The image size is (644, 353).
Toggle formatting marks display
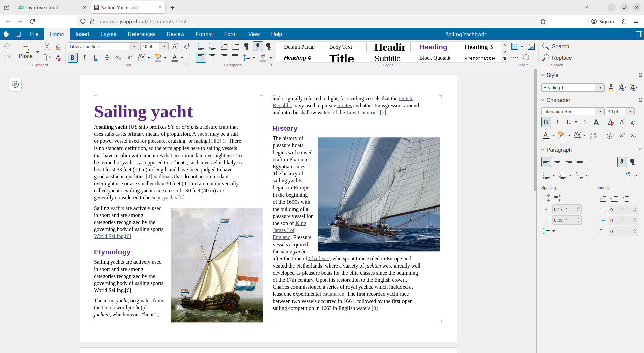coord(247,46)
